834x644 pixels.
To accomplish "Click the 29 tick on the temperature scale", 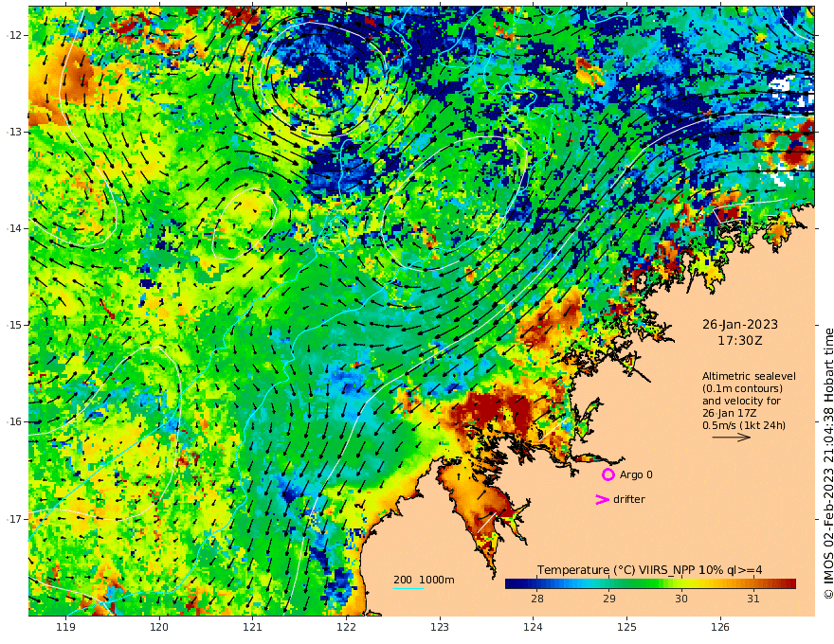I will tap(609, 599).
